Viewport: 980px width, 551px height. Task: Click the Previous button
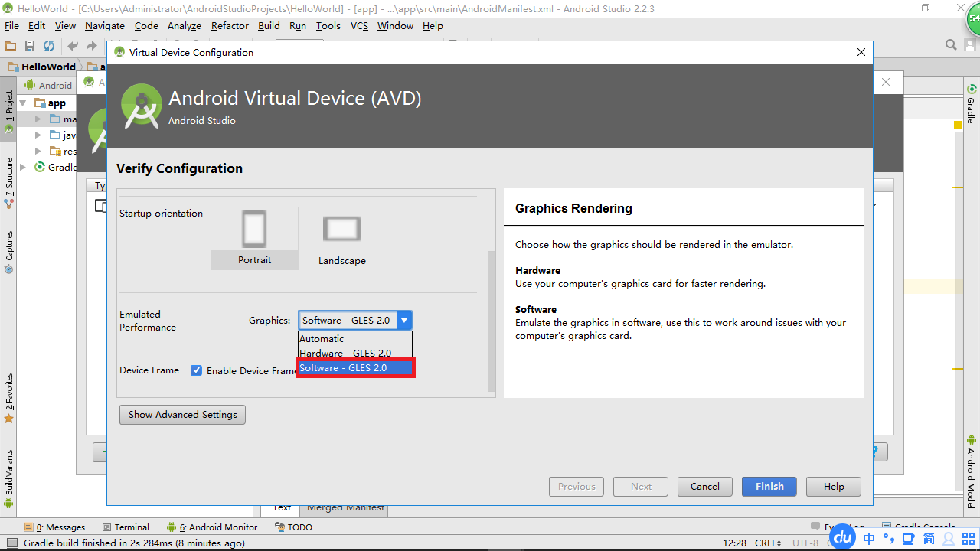pyautogui.click(x=577, y=487)
